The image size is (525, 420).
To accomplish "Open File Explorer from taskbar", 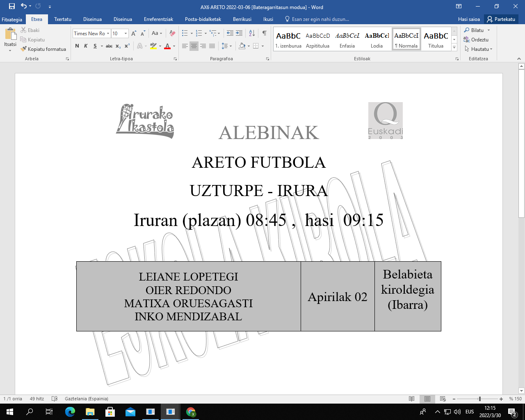I will click(x=90, y=412).
